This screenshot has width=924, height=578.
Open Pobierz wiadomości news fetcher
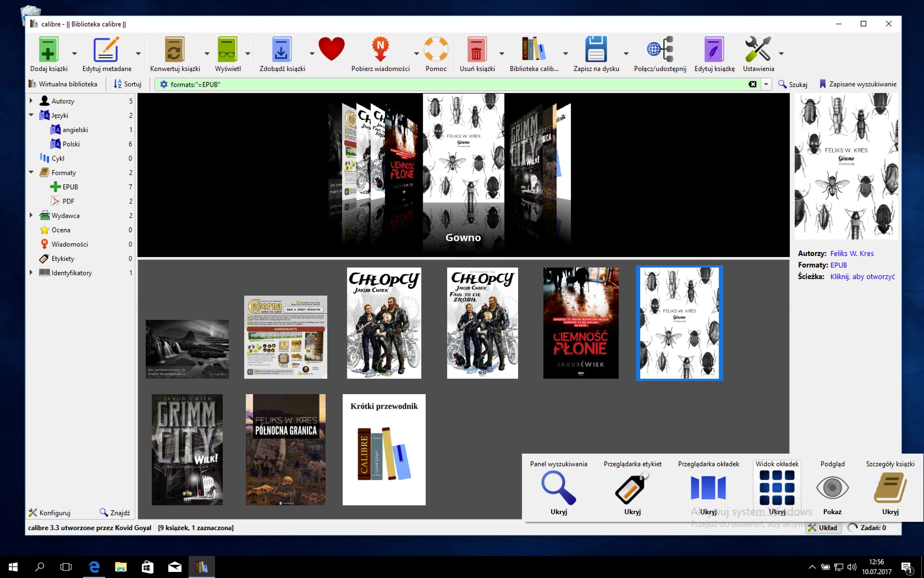[380, 50]
